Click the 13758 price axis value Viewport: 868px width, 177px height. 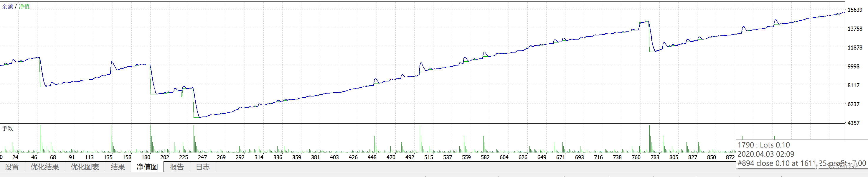click(x=855, y=29)
